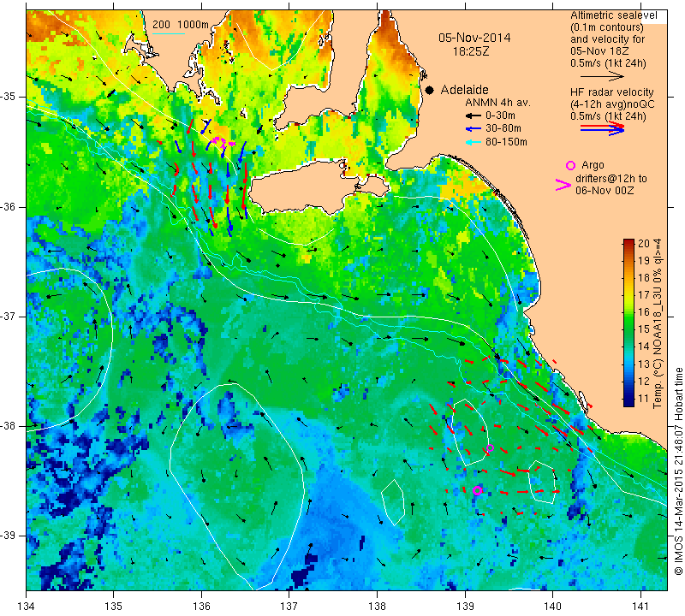Click the red-blue HF radar velocity arrow
This screenshot has width=685, height=616.
click(x=603, y=128)
